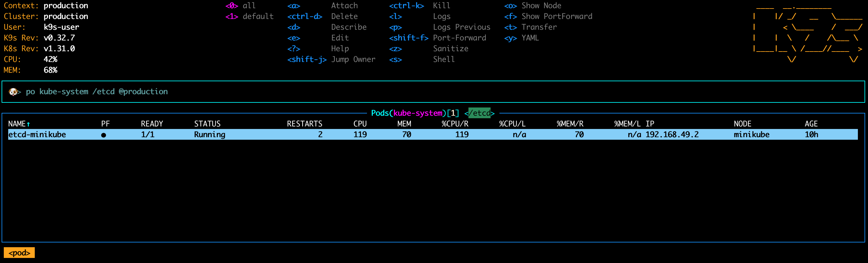This screenshot has height=263, width=868.
Task: Click the READY column header
Action: [152, 124]
